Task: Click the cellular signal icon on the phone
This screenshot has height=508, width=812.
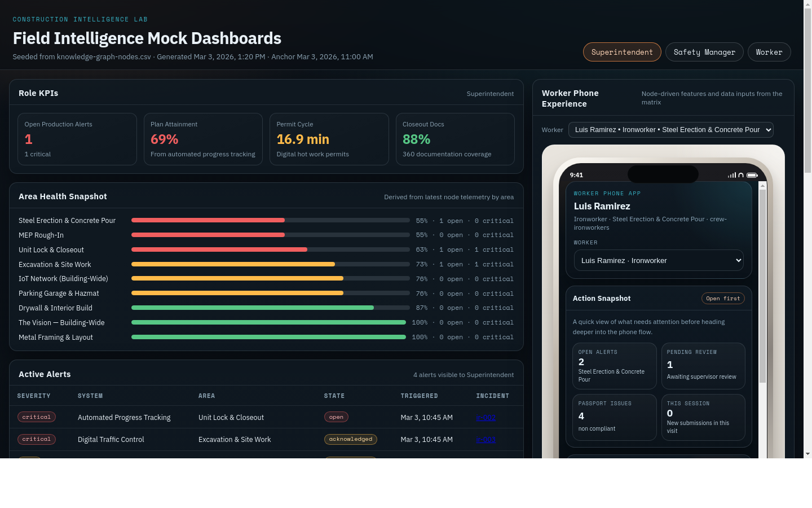Action: (731, 175)
